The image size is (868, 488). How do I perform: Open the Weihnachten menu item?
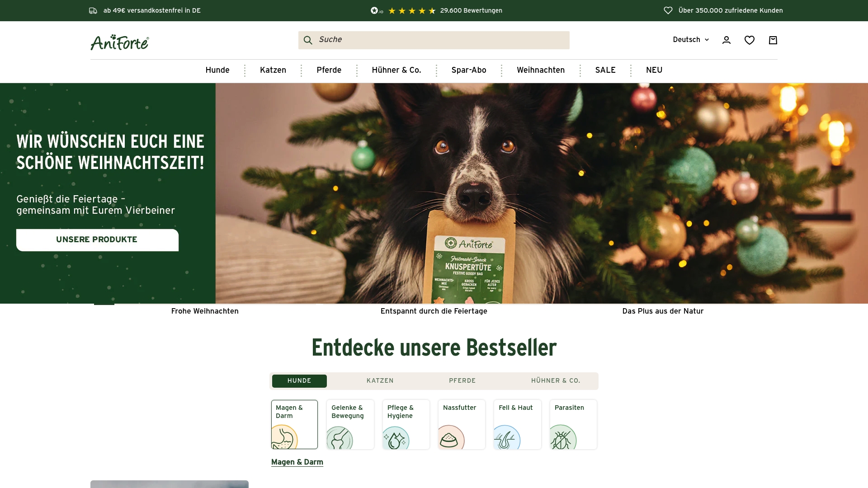541,70
